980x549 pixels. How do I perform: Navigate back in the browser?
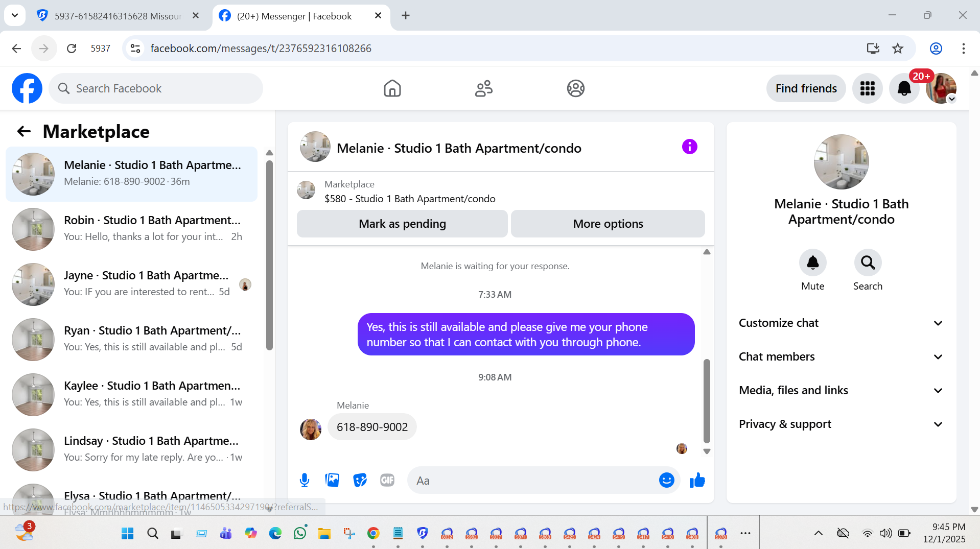[x=16, y=49]
